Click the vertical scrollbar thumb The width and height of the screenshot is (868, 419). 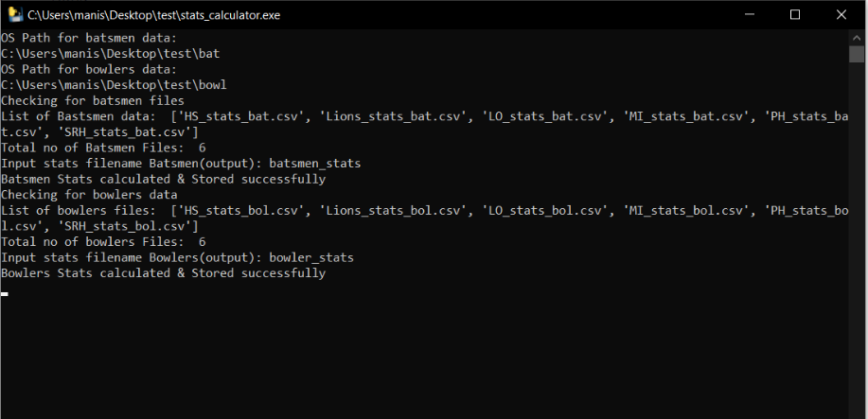click(x=857, y=54)
